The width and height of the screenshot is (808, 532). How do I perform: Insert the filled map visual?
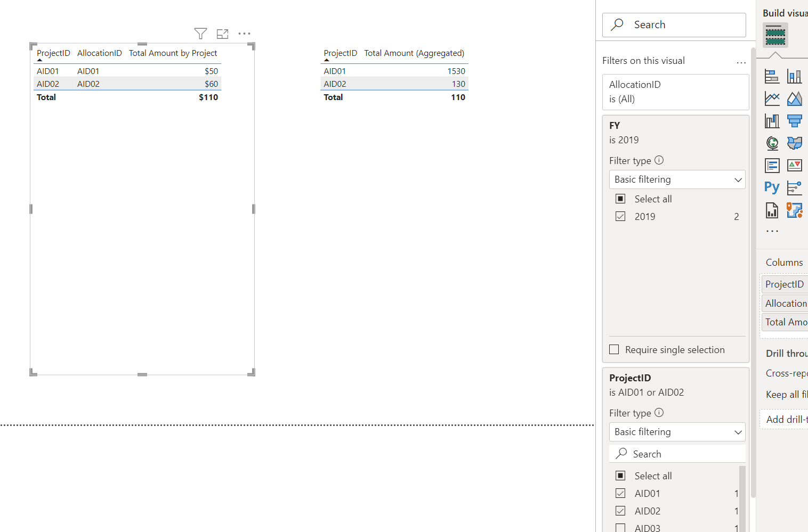[794, 143]
